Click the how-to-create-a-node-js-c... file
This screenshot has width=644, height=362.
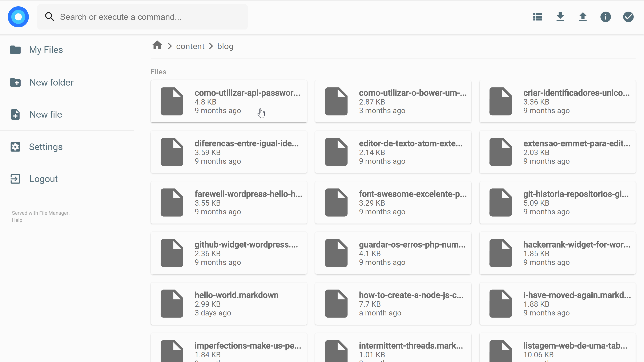coord(392,303)
